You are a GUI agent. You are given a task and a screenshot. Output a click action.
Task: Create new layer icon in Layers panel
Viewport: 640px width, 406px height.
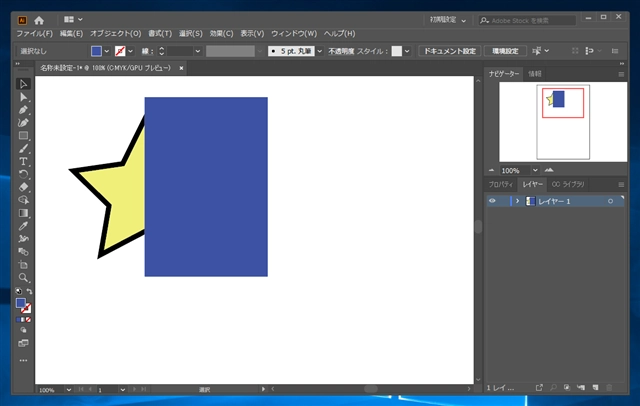point(596,387)
